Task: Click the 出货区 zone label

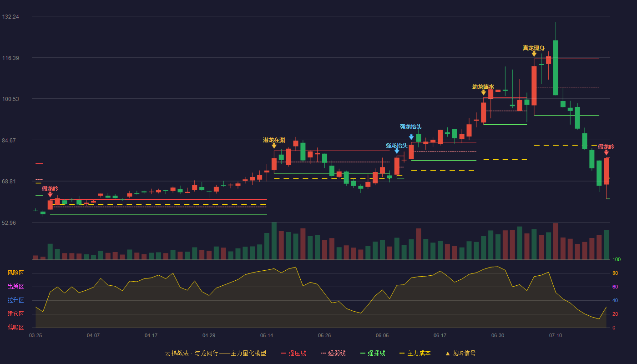Action: tap(15, 287)
